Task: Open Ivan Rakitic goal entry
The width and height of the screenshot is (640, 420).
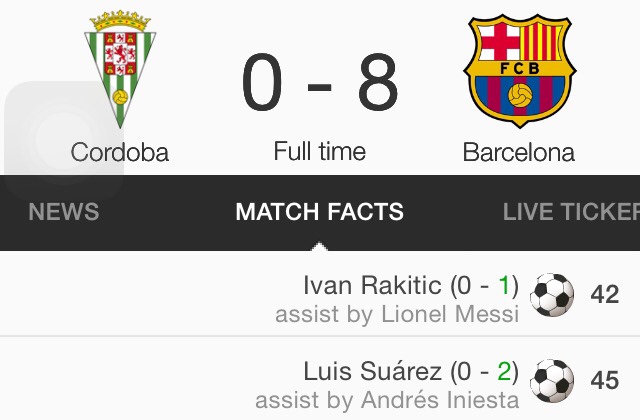Action: point(371,286)
